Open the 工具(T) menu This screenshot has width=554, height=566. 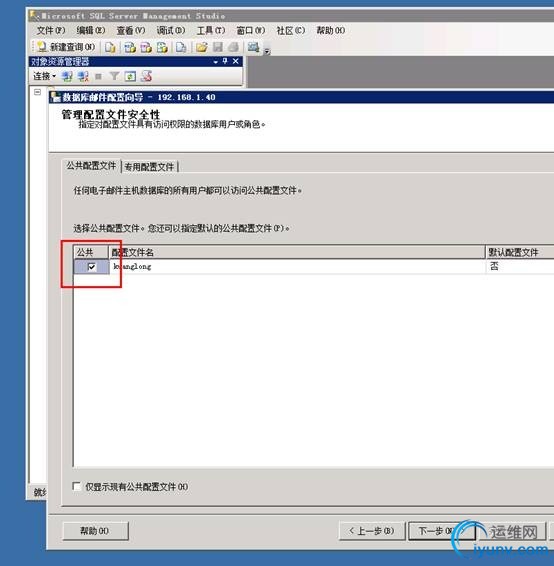pyautogui.click(x=211, y=30)
